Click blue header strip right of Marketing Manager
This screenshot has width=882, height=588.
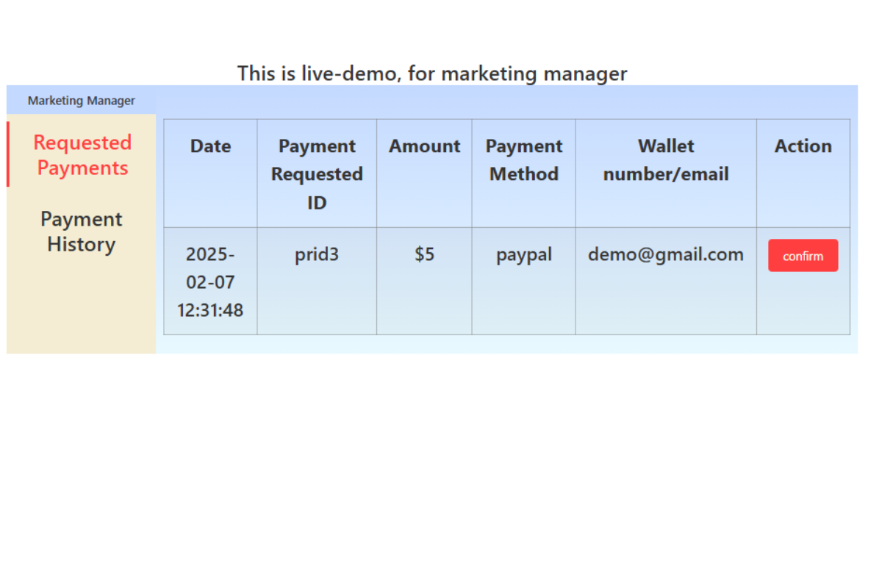(x=507, y=101)
